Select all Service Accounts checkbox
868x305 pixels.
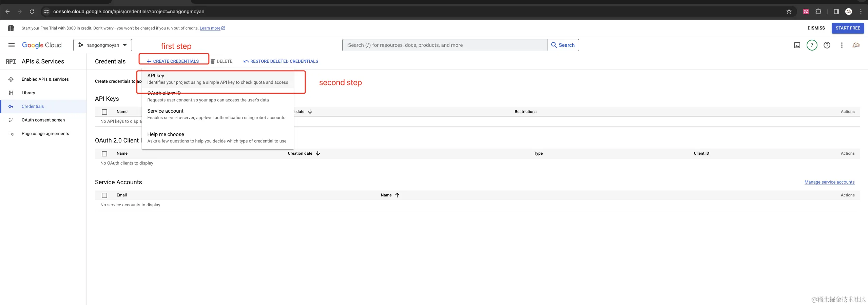click(104, 195)
